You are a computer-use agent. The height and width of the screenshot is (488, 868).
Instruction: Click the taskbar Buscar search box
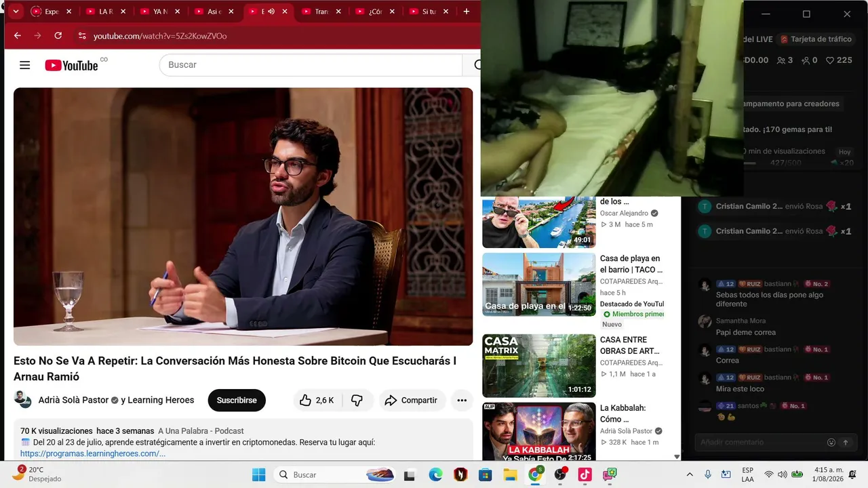[336, 474]
